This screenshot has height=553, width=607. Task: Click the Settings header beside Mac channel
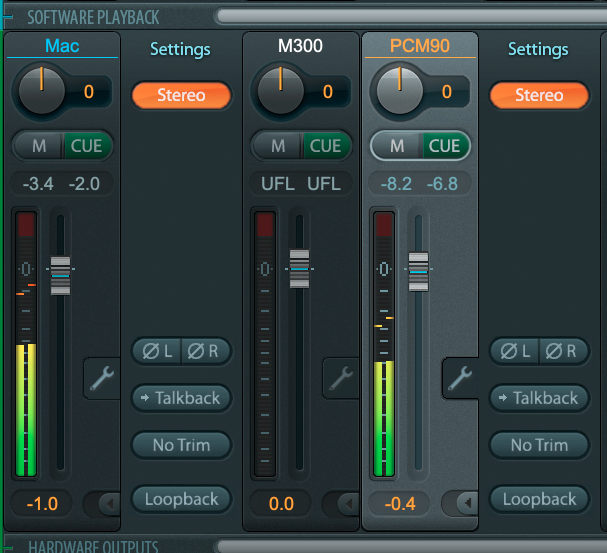(x=180, y=49)
